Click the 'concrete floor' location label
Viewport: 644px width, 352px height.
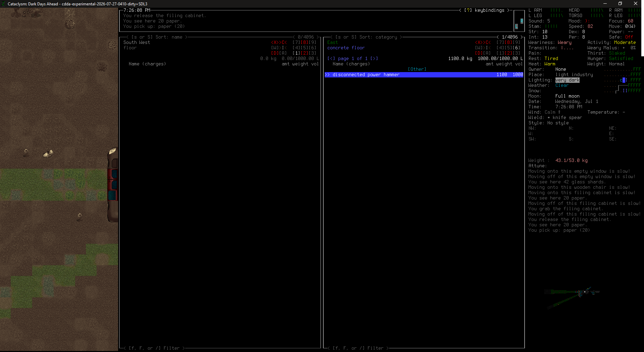[x=346, y=48]
